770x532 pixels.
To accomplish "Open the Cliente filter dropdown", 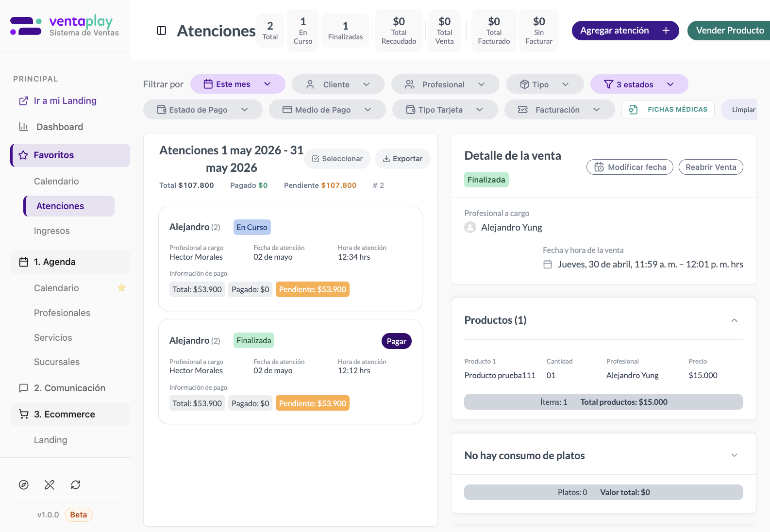I will click(x=338, y=84).
